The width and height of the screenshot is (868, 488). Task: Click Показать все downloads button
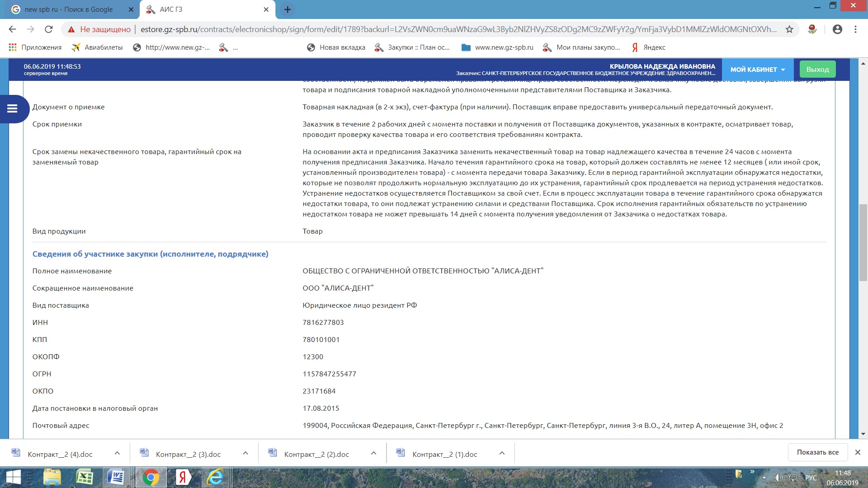point(817,452)
